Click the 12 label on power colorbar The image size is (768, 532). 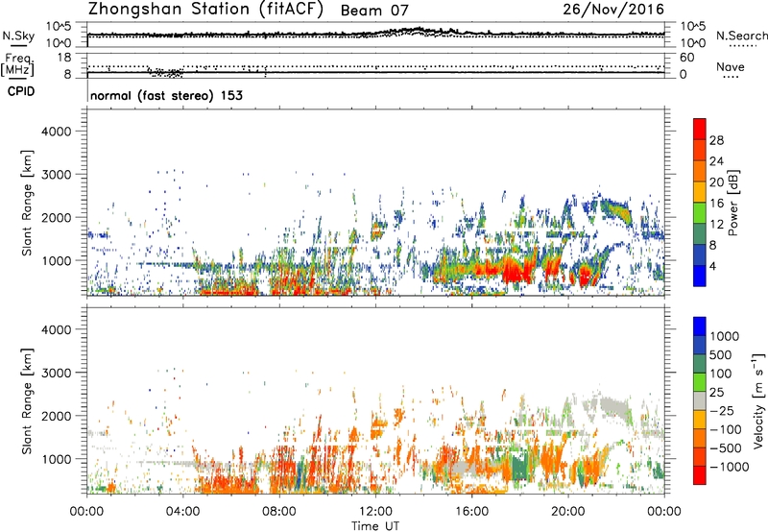coord(716,225)
